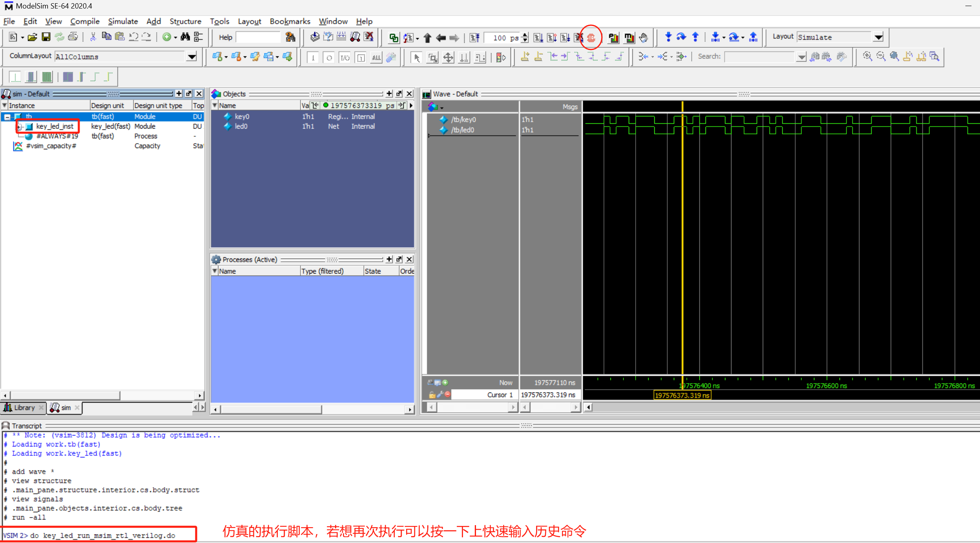
Task: Toggle the first wave format button
Action: (15, 77)
